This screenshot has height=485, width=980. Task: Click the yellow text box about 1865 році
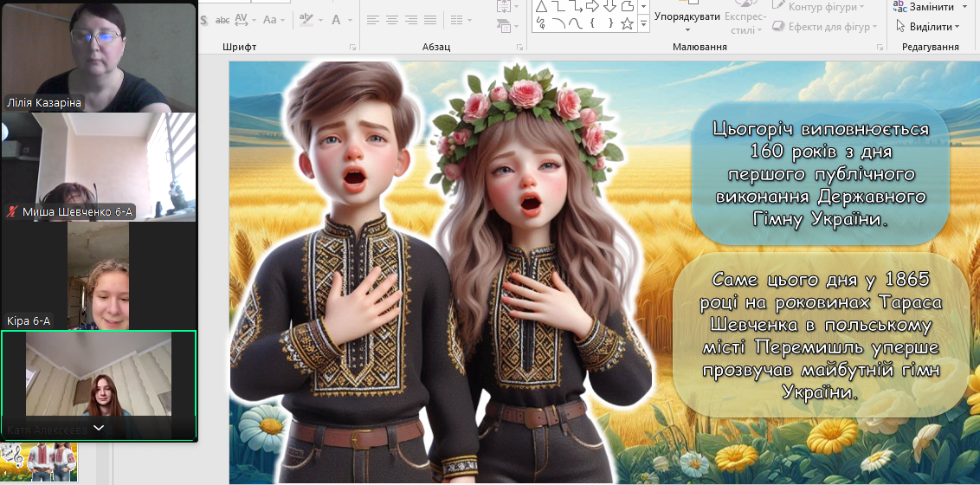[821, 336]
